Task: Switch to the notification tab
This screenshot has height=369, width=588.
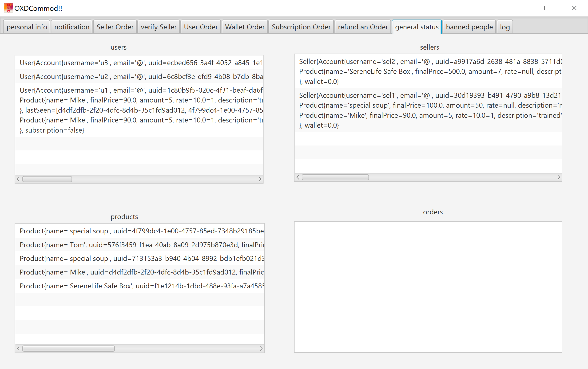Action: click(x=72, y=27)
